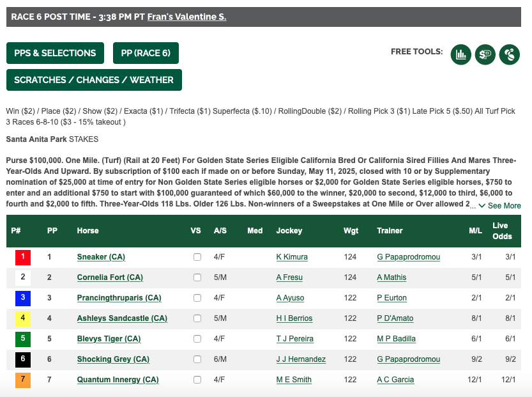
Task: Open the third round free tool icon
Action: coord(510,54)
